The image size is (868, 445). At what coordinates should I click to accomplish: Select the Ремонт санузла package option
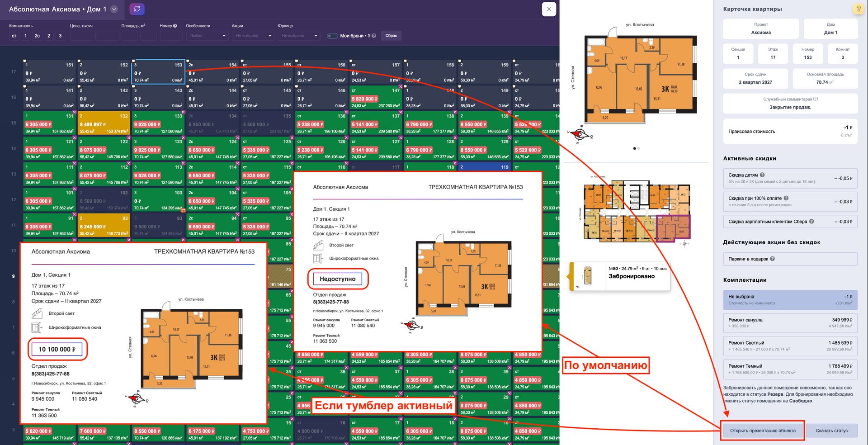point(790,323)
